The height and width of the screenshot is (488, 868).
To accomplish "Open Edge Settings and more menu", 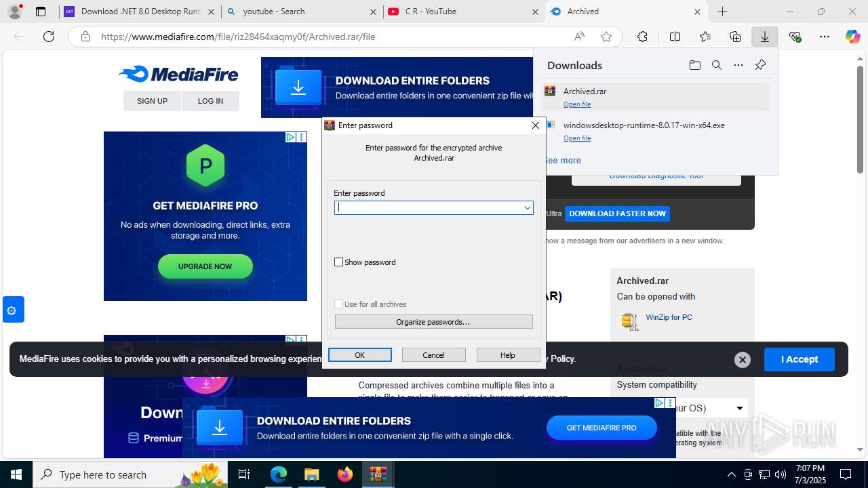I will tap(825, 37).
